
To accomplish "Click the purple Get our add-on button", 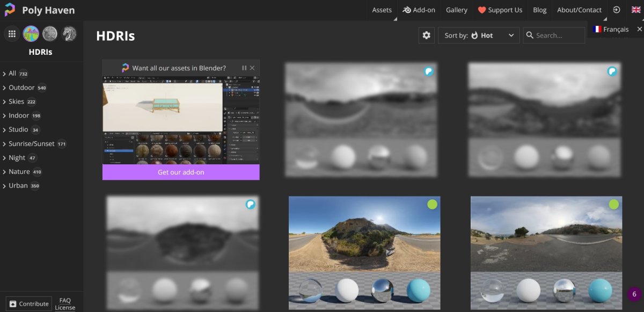I will coord(181,172).
